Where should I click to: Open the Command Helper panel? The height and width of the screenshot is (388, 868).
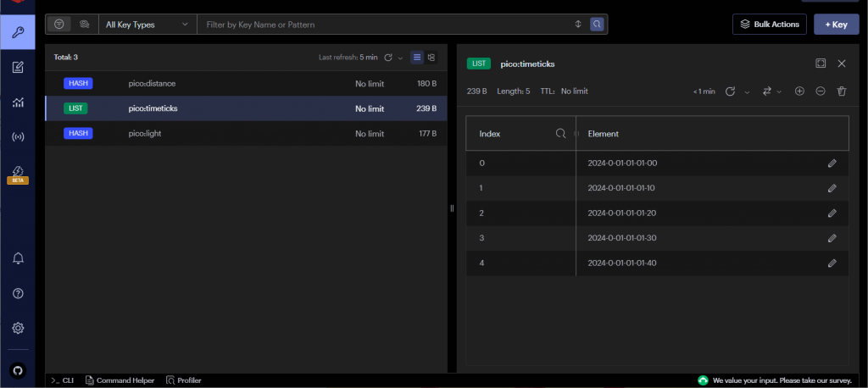pos(120,381)
